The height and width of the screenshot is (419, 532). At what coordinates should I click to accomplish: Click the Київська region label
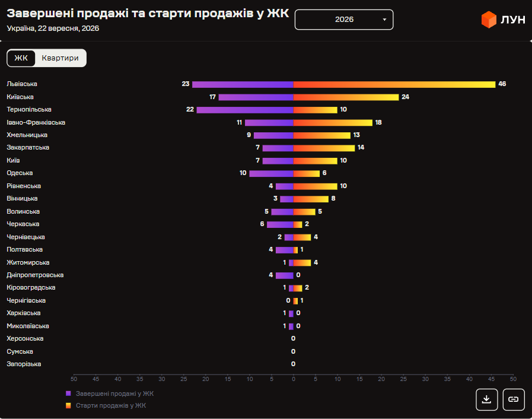(x=20, y=97)
